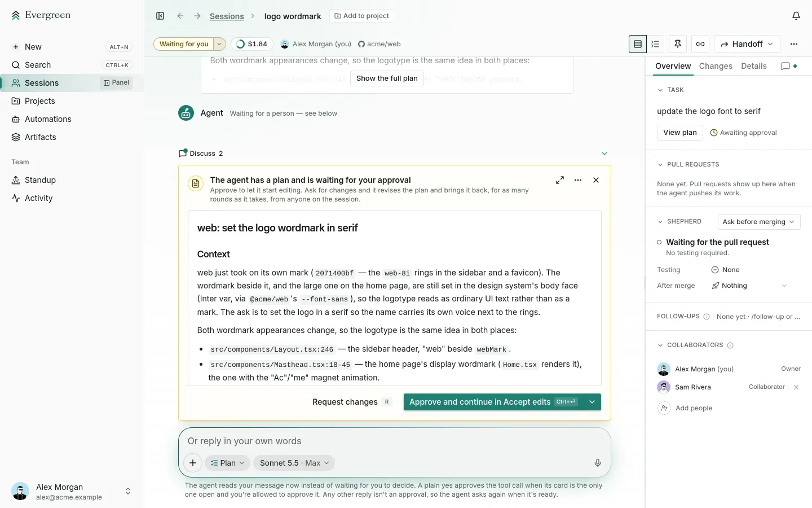
Task: Open the Handoff dropdown
Action: pos(747,44)
